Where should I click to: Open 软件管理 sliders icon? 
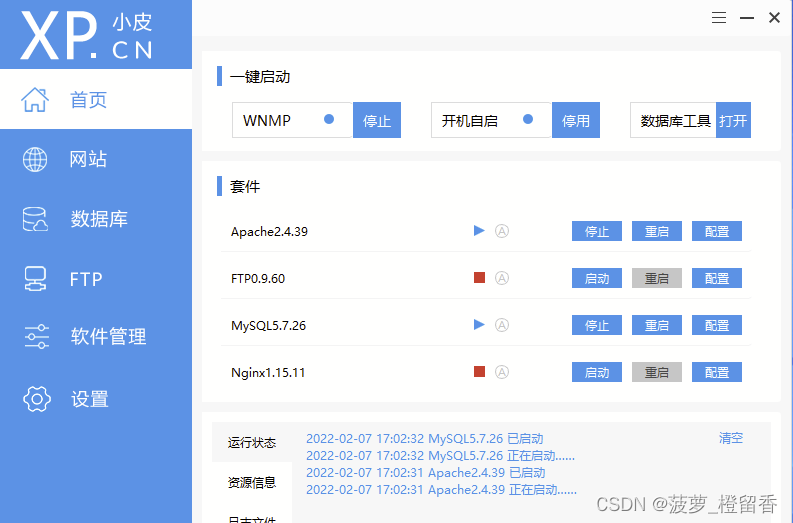(36, 336)
